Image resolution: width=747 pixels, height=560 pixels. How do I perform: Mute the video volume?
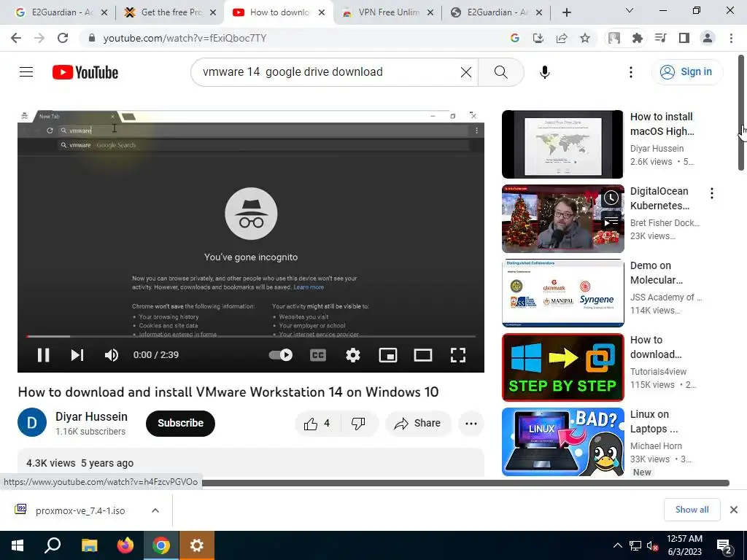pos(112,355)
